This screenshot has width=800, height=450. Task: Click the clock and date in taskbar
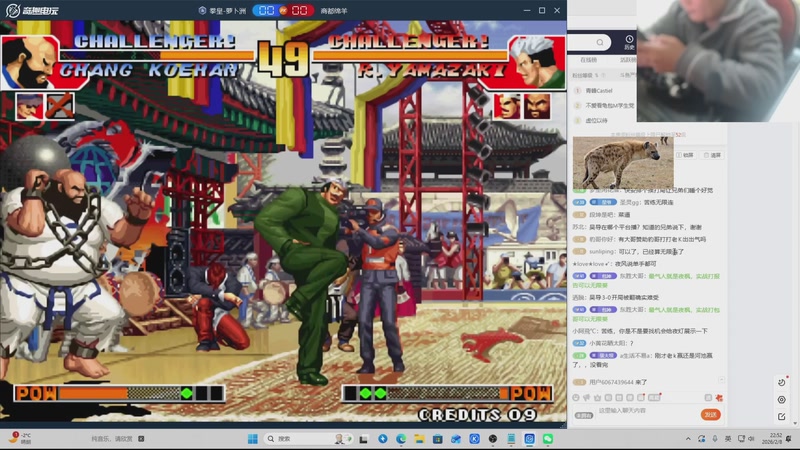click(772, 439)
